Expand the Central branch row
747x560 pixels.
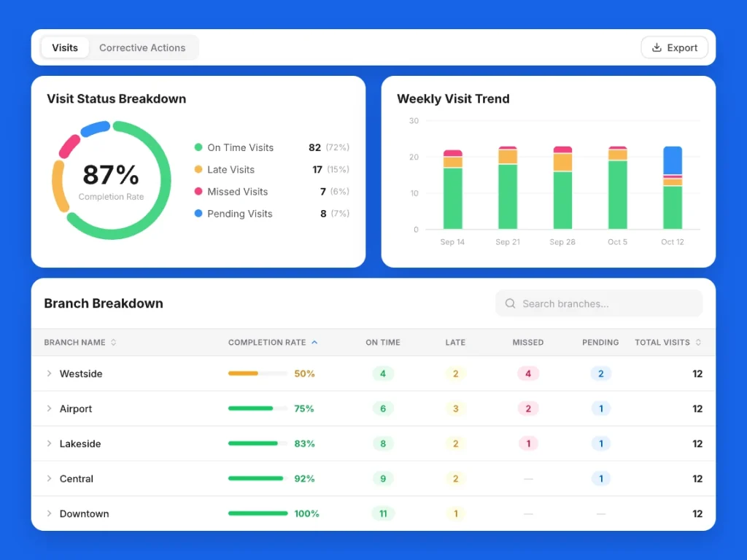49,478
